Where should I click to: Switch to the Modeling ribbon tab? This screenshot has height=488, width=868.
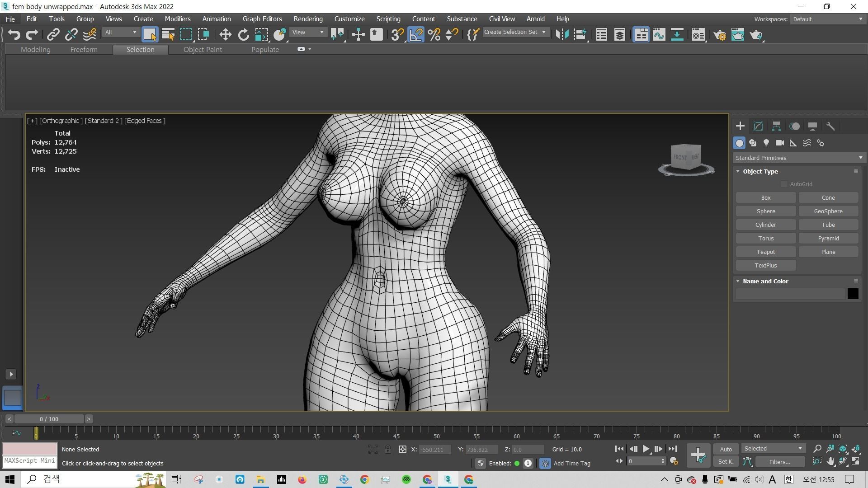[x=36, y=50]
